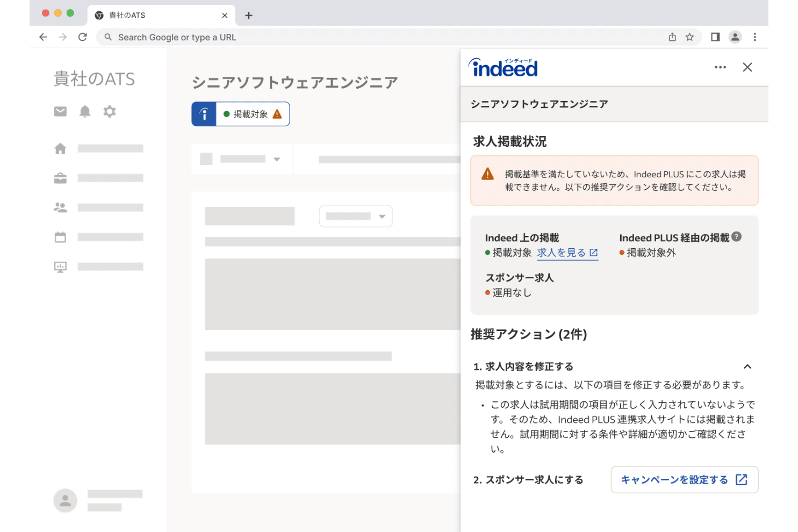Open a new browser tab

248,15
